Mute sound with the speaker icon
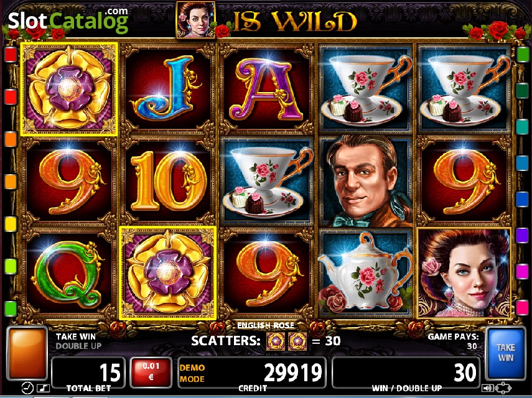The image size is (532, 398). coord(487,388)
